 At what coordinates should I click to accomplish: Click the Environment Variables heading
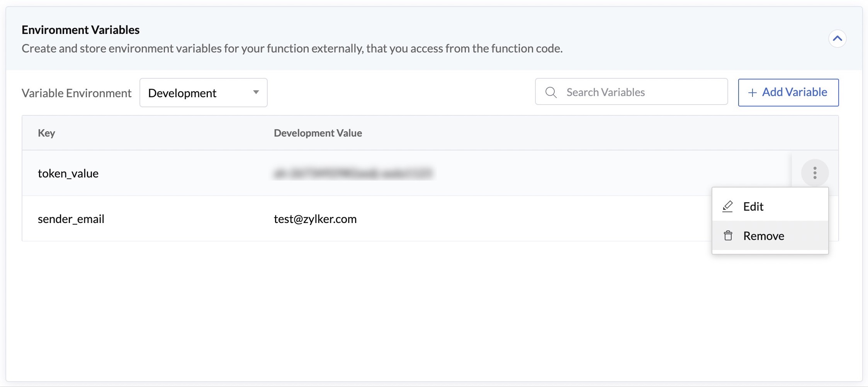[x=80, y=30]
